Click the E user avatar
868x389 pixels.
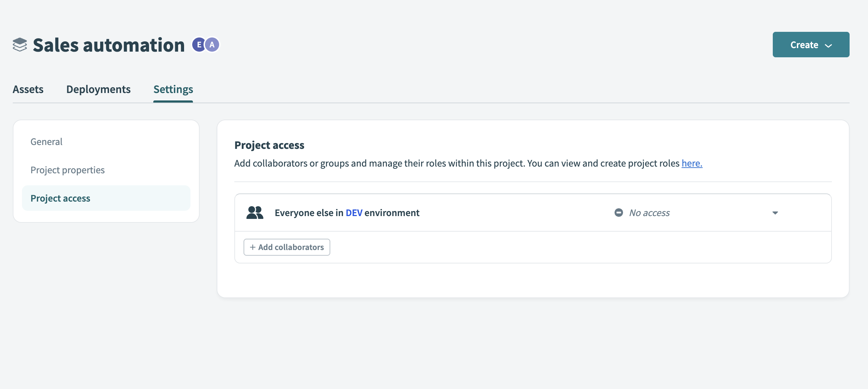tap(199, 45)
